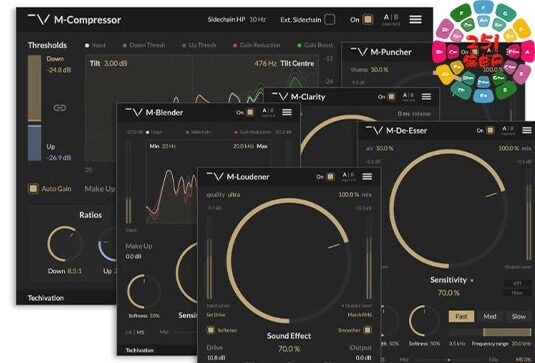Toggle the M-Compressor On switch
The height and width of the screenshot is (363, 535).
[x=367, y=19]
